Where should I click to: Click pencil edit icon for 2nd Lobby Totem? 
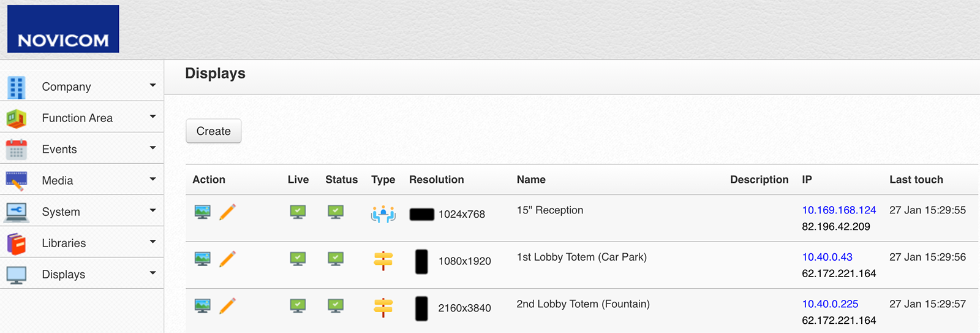pos(227,306)
